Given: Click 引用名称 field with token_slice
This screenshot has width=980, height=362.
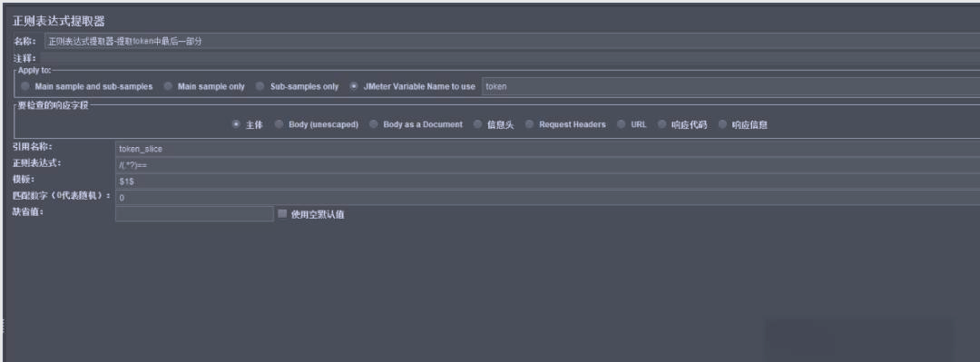Looking at the screenshot, I should tap(547, 149).
